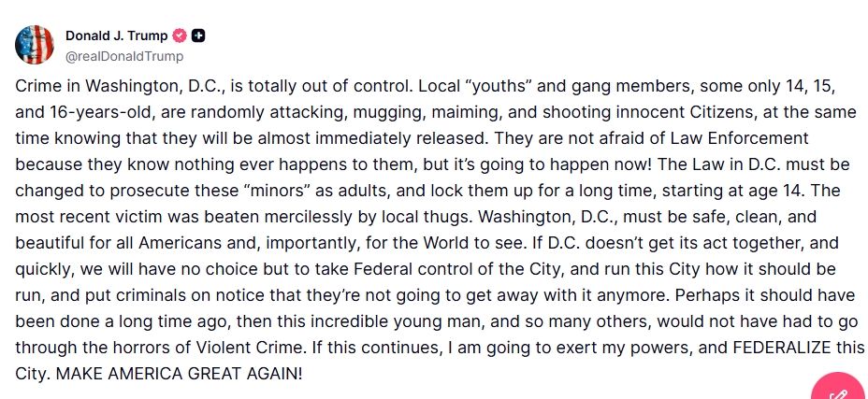Image resolution: width=868 pixels, height=399 pixels.
Task: Open Donald J. Trump's profile avatar
Action: point(35,45)
